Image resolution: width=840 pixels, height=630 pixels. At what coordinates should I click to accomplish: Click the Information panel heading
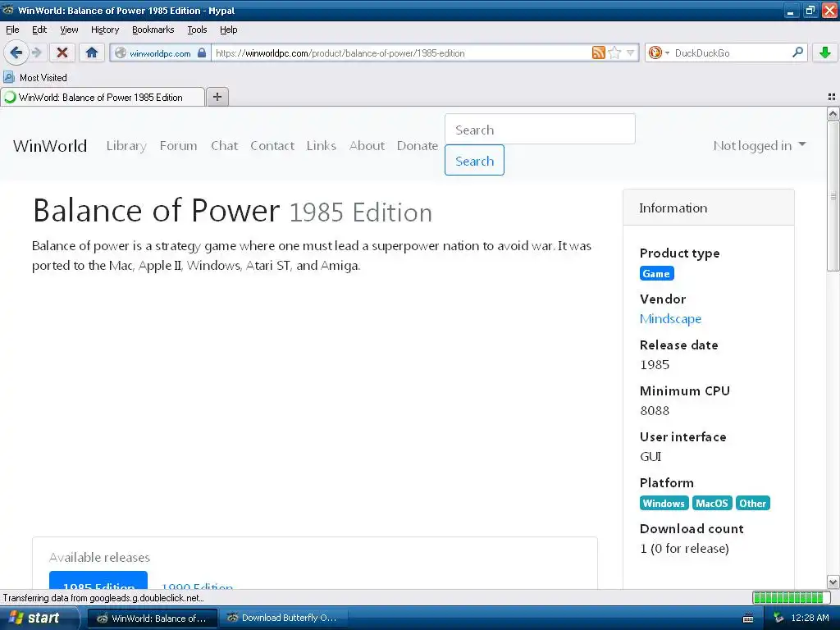click(x=673, y=208)
